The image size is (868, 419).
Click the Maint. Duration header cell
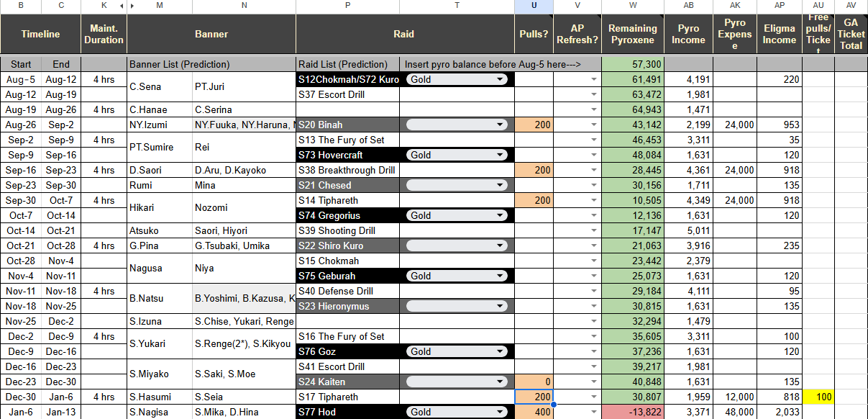[x=104, y=34]
